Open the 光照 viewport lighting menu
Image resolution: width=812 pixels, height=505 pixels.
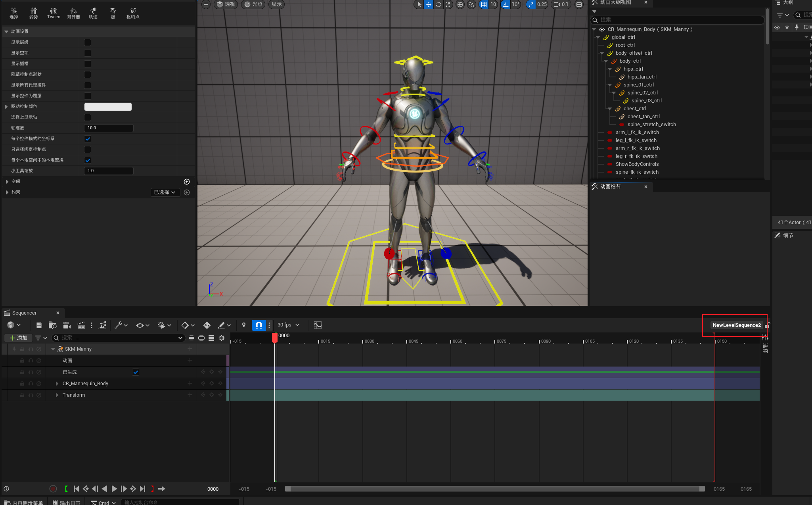[253, 4]
